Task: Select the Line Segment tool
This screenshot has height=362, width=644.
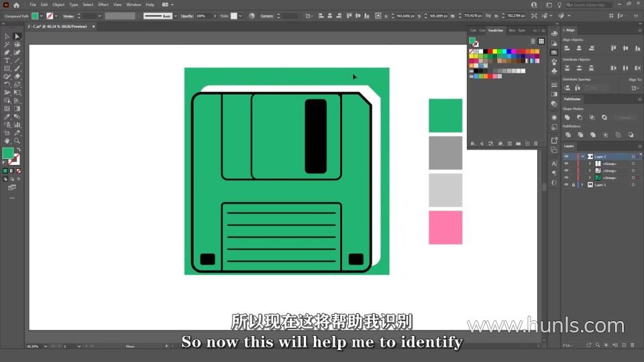Action: [17, 60]
